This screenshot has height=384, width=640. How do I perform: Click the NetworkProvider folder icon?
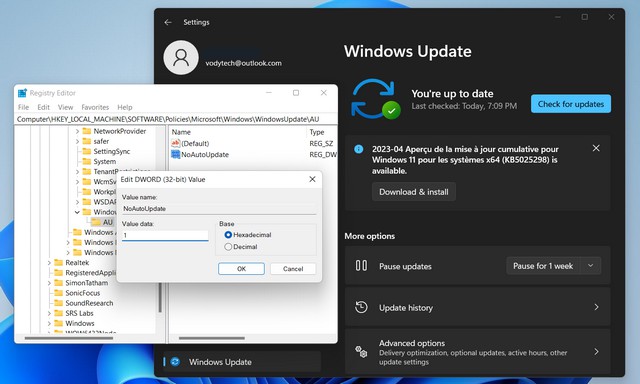(x=87, y=131)
